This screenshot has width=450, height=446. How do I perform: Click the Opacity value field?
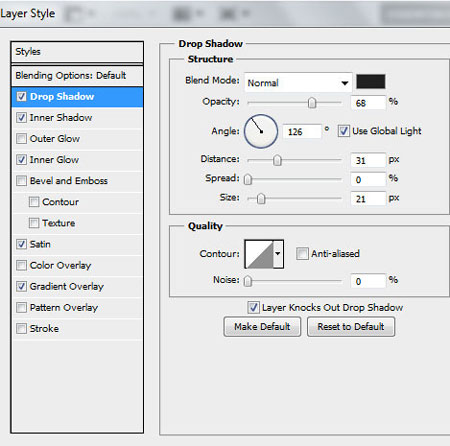(368, 103)
